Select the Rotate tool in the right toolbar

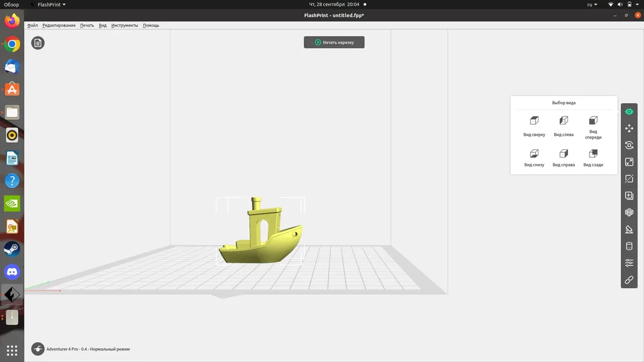coord(629,145)
